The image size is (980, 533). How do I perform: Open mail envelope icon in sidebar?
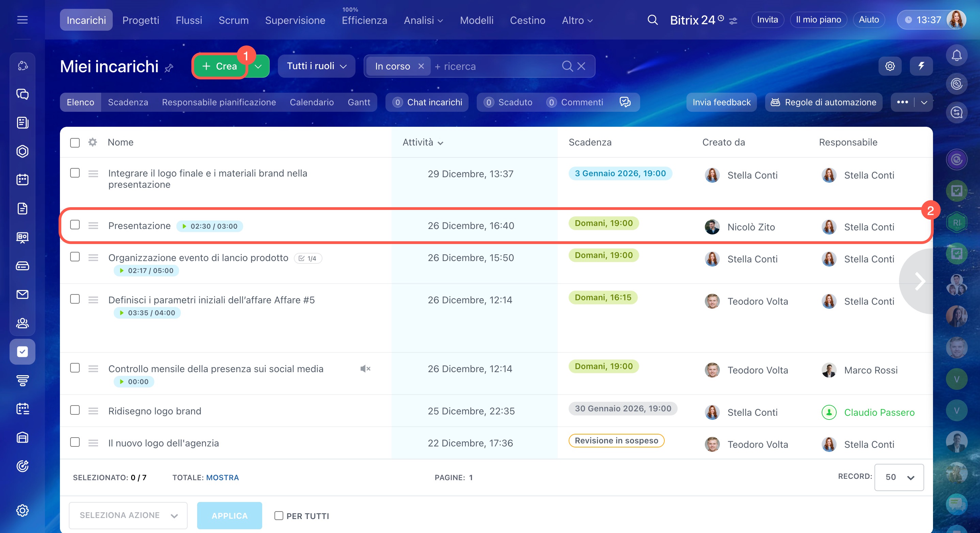point(22,294)
